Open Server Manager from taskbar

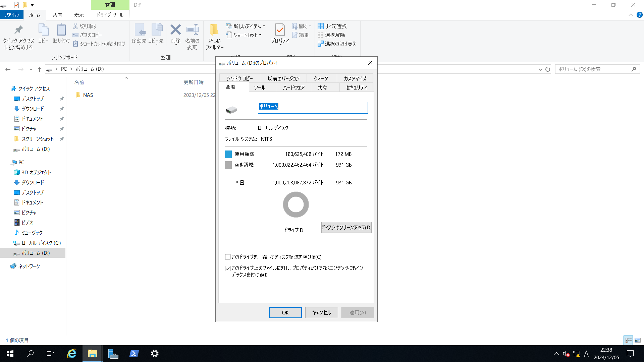coord(113,354)
